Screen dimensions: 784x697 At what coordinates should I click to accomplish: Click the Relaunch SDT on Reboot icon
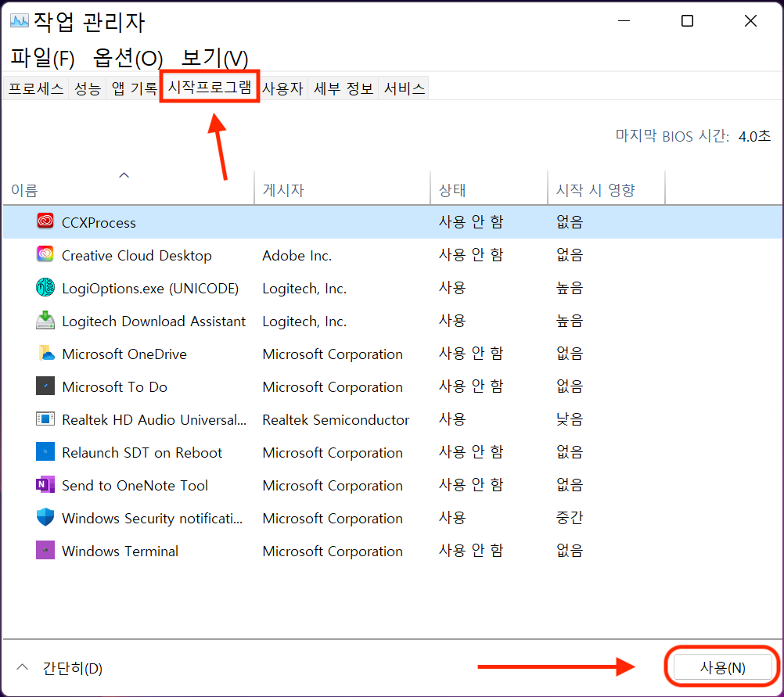point(45,451)
